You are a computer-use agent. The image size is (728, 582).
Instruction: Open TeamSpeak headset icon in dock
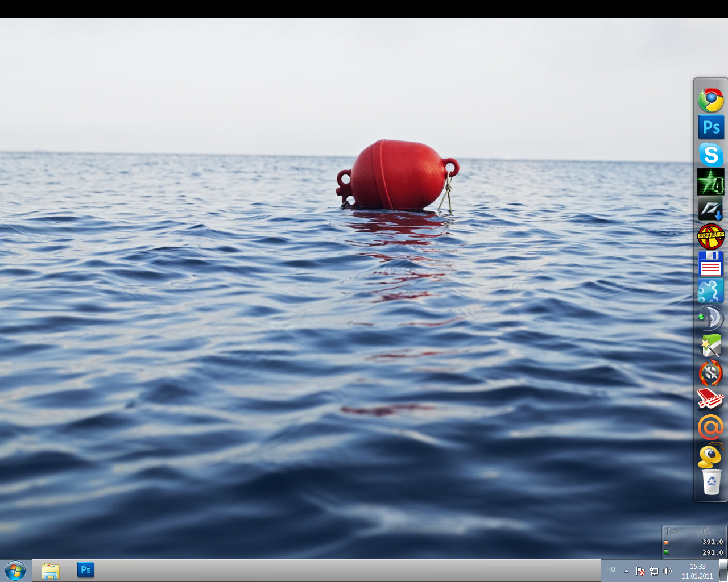[x=710, y=318]
